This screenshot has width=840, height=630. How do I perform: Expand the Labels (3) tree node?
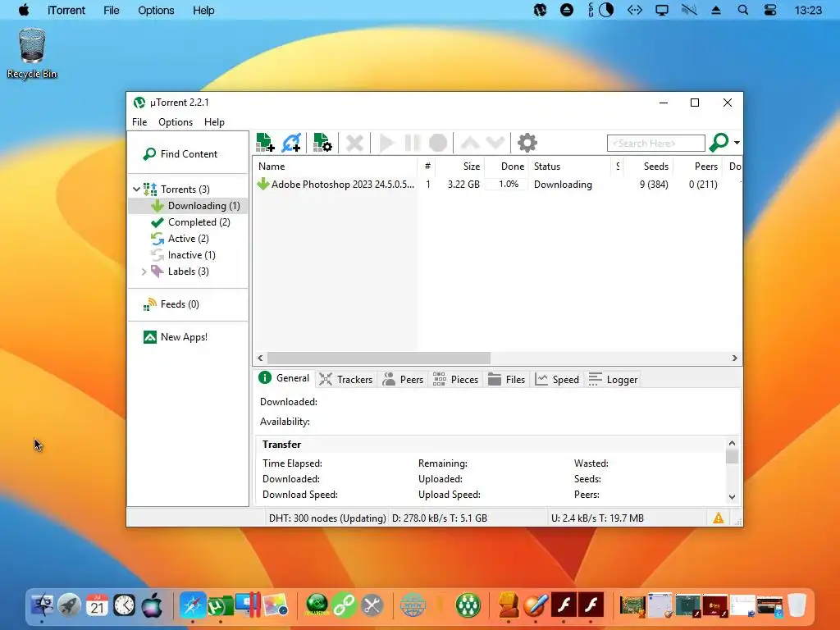point(144,272)
